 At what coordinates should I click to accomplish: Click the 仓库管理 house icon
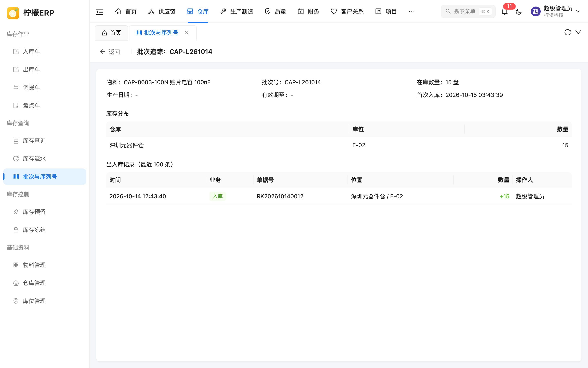click(x=16, y=283)
